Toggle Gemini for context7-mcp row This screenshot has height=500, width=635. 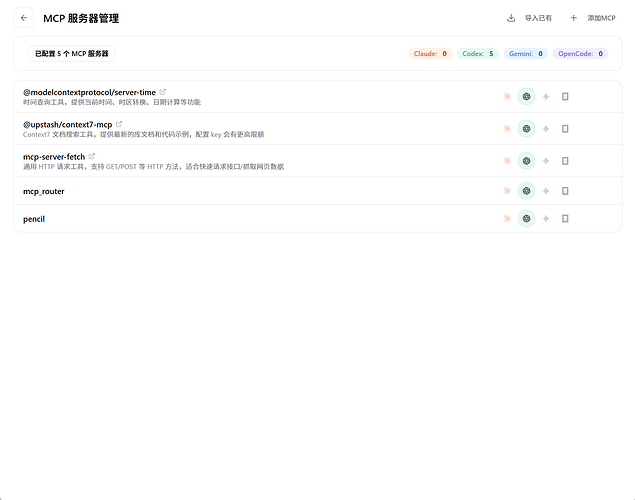(x=546, y=129)
